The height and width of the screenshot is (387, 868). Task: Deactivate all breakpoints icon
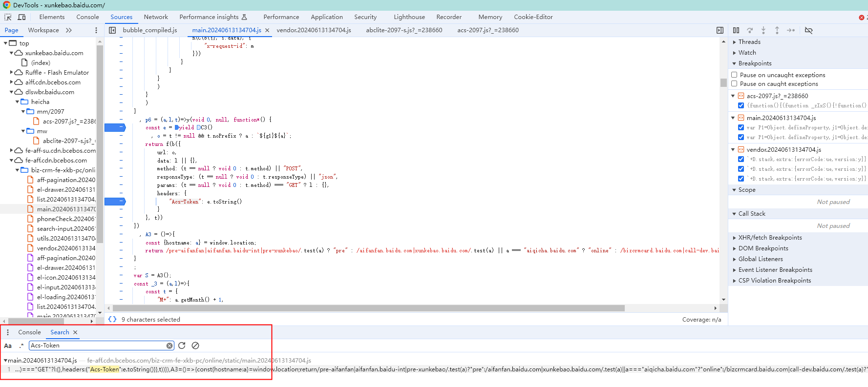click(808, 30)
